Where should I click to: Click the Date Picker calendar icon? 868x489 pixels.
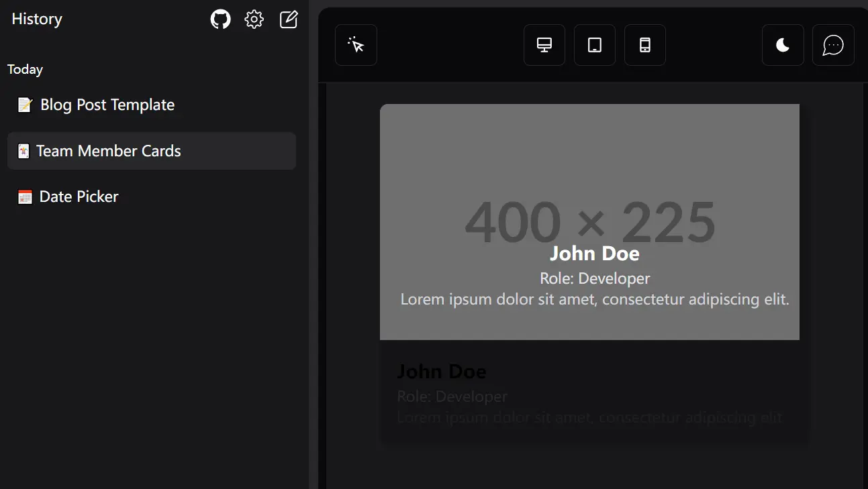24,197
